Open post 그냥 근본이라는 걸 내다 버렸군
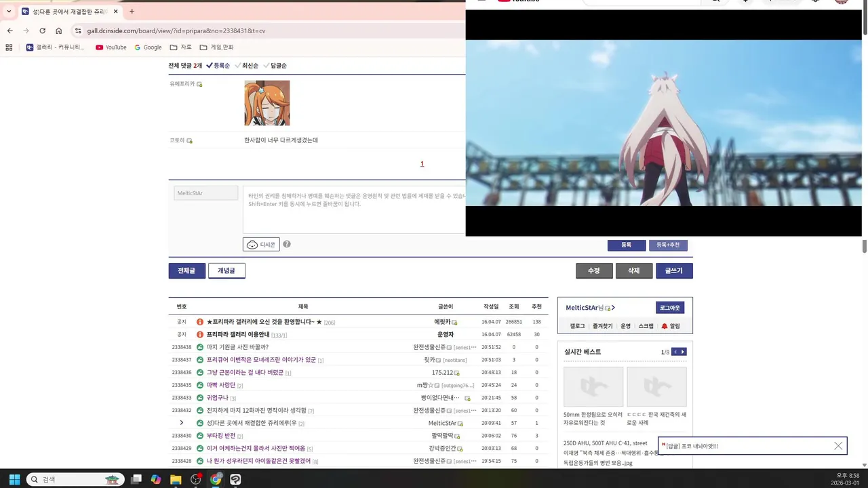868x488 pixels. pyautogui.click(x=245, y=373)
